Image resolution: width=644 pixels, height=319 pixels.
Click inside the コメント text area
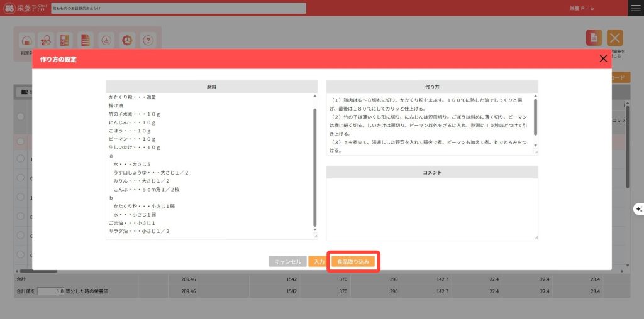(432, 209)
